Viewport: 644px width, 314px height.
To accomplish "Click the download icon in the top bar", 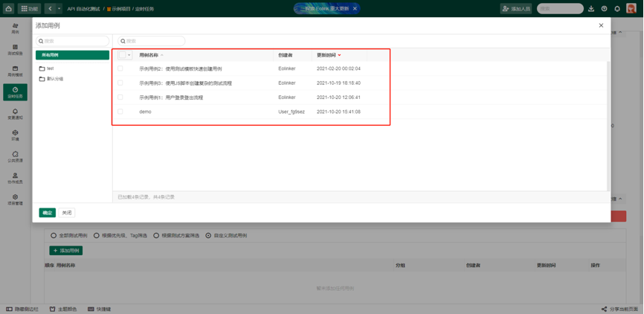I will click(x=591, y=9).
